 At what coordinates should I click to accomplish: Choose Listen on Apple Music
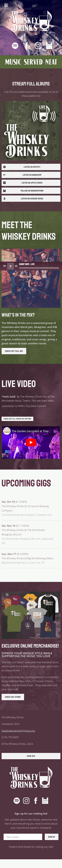click(x=31, y=183)
